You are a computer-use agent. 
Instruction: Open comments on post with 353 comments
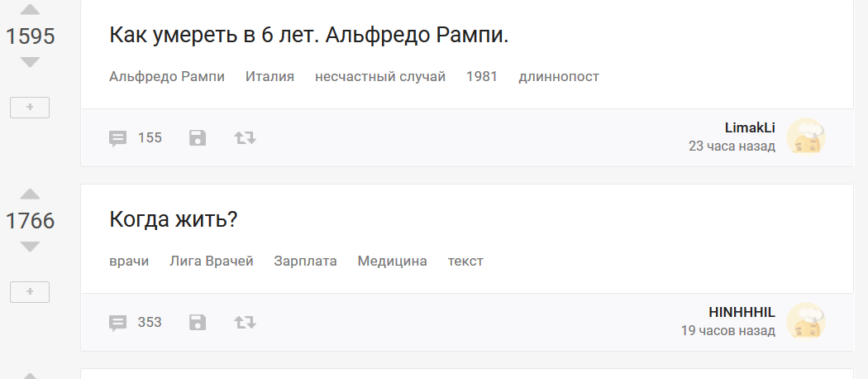(x=136, y=323)
